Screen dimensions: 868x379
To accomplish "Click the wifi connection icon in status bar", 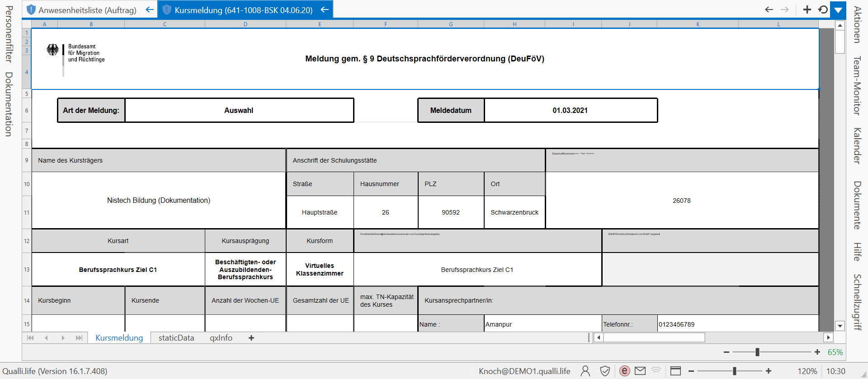I will point(656,371).
